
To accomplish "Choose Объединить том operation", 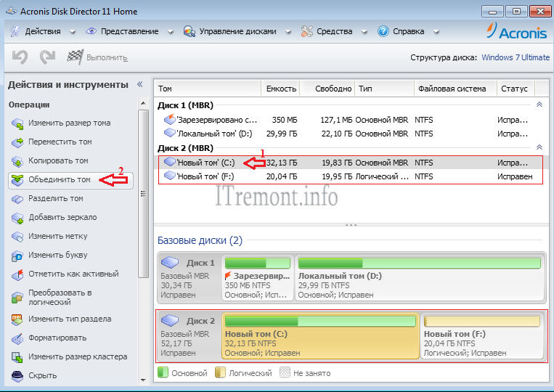I will coord(70,180).
